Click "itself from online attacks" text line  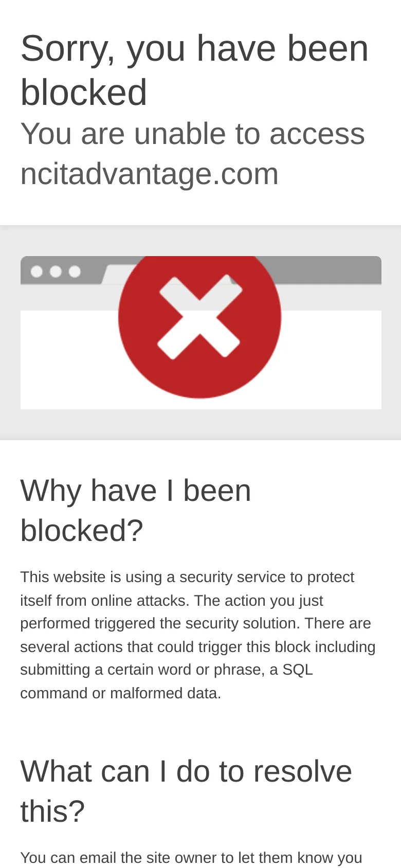(172, 600)
